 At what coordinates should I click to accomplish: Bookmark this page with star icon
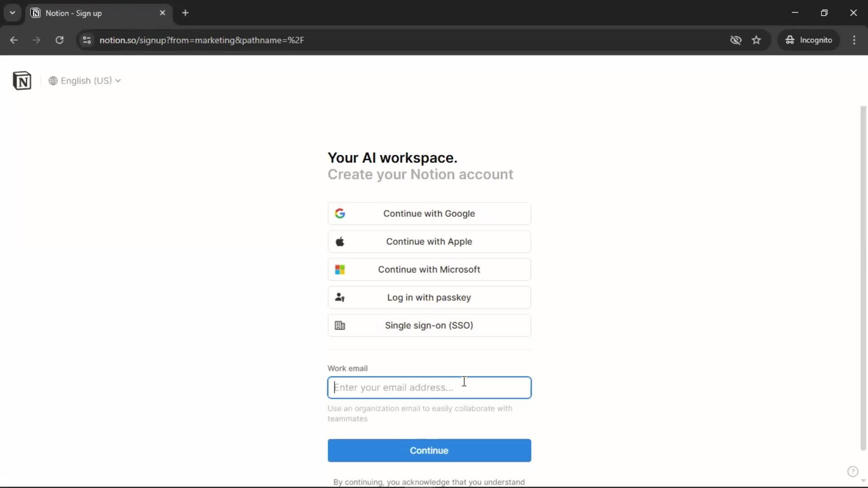click(756, 40)
